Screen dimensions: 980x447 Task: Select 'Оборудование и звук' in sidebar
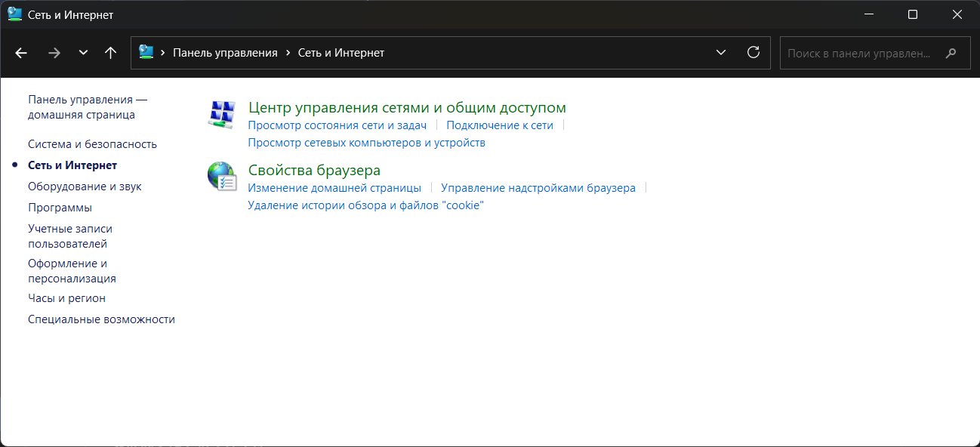point(85,187)
